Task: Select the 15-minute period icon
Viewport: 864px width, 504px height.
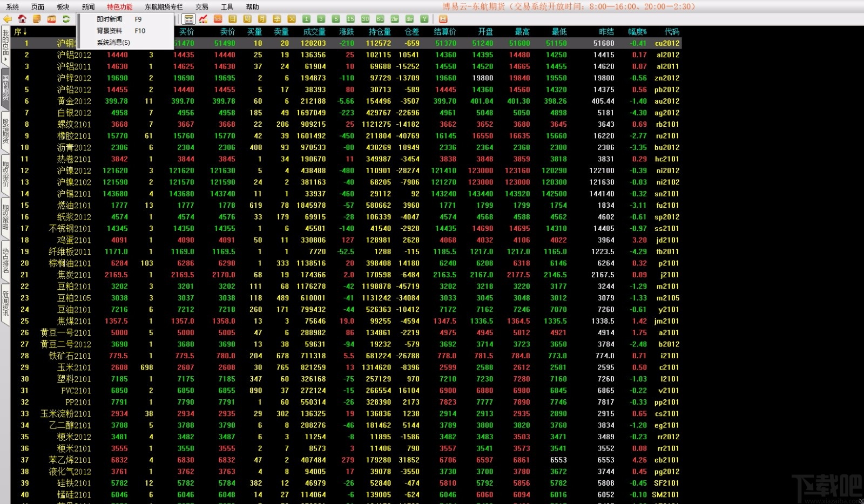Action: tap(350, 19)
